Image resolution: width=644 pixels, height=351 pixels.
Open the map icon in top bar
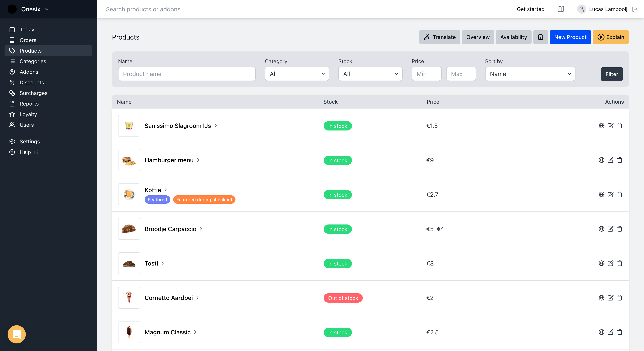click(561, 9)
